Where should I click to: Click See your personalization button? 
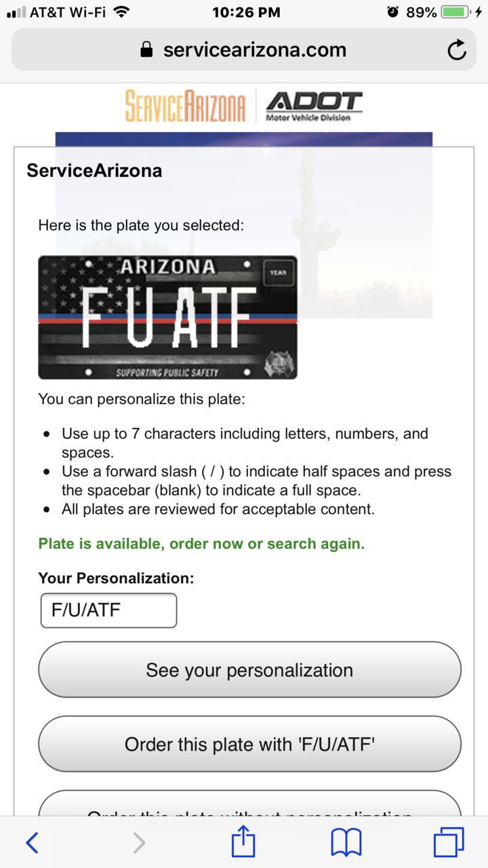click(x=249, y=670)
